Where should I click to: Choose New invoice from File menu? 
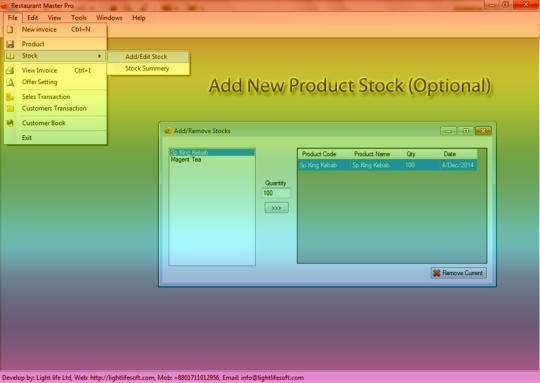pos(55,30)
